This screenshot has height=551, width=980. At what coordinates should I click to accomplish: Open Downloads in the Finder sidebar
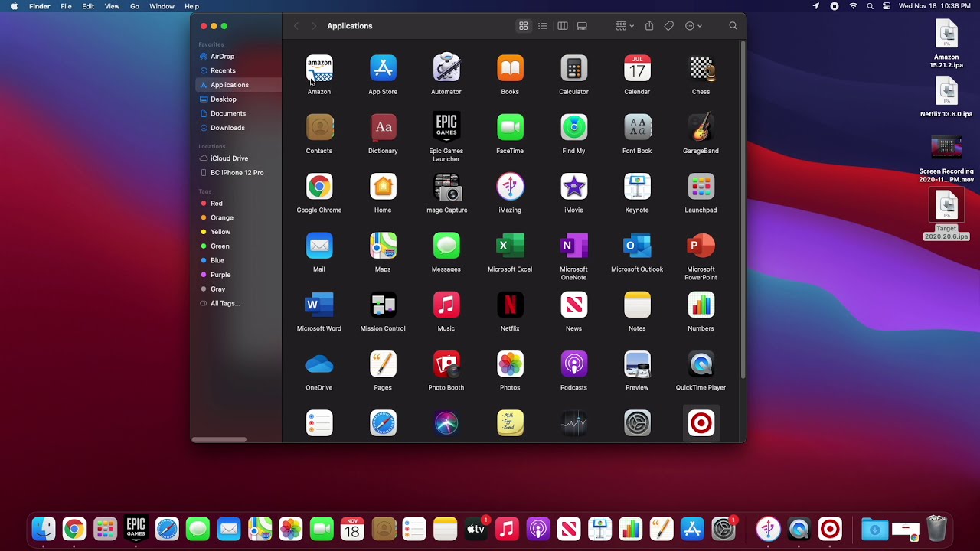pyautogui.click(x=239, y=128)
